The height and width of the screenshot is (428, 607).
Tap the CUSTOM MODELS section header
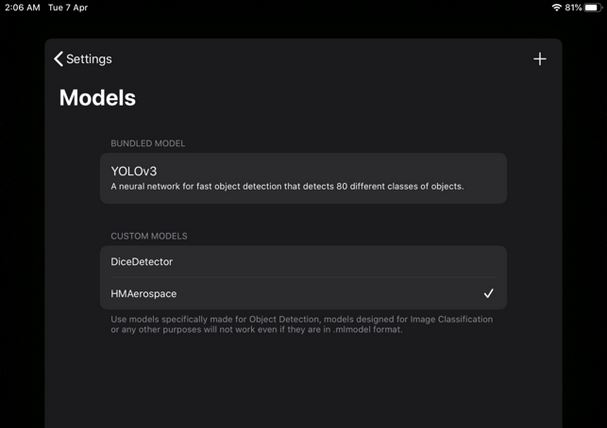point(149,236)
